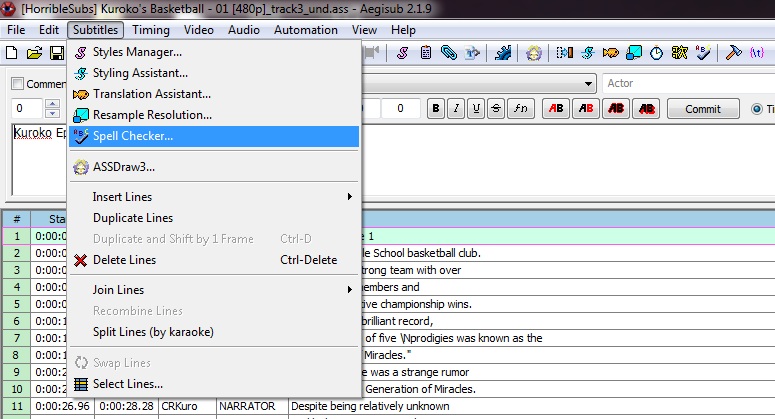Viewport: 775px width, 419px height.
Task: Launch ASSDraw3 from the toolbar icon
Action: pos(534,53)
